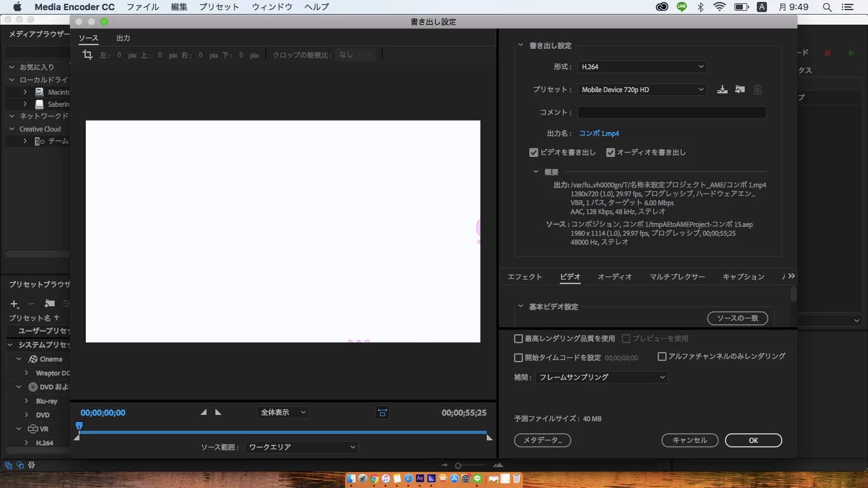Open Notification Center list icon
This screenshot has height=488, width=868.
click(847, 7)
